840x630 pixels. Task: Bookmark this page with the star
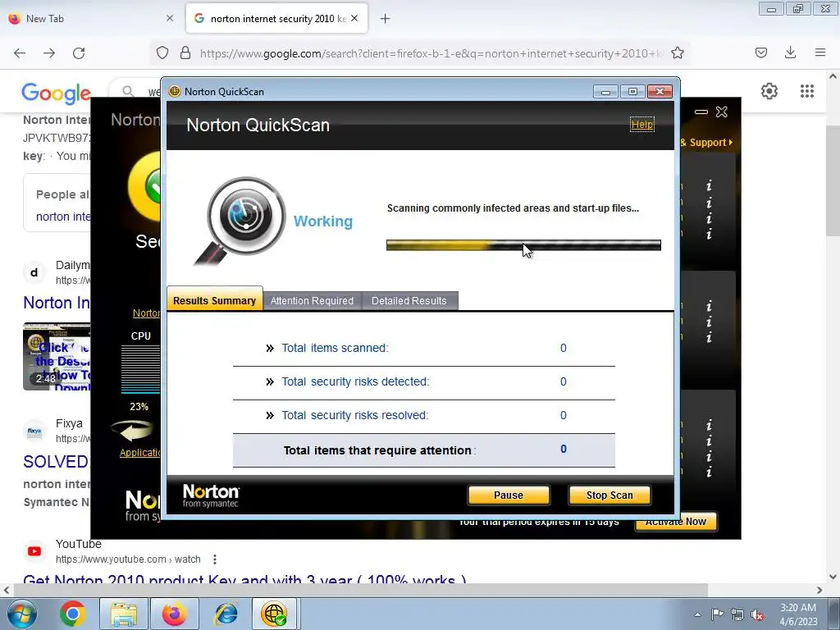(678, 52)
